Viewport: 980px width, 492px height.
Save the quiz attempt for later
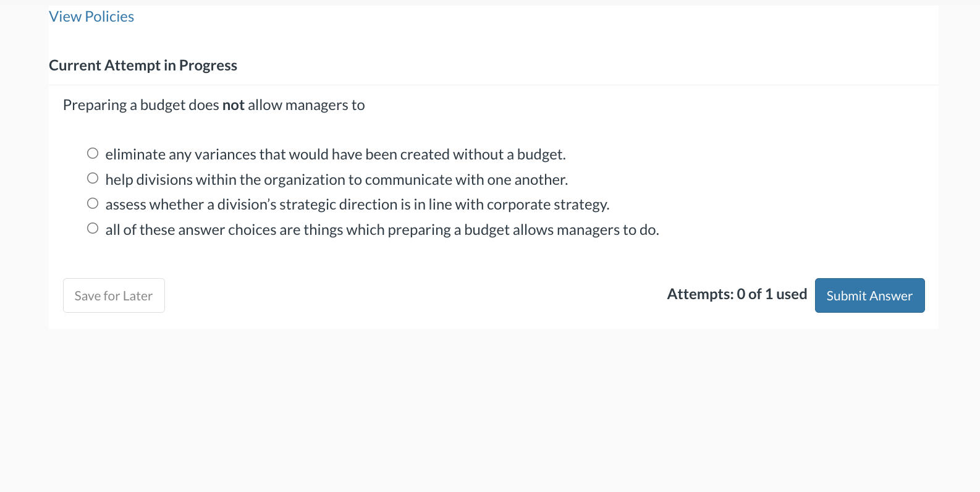click(113, 295)
